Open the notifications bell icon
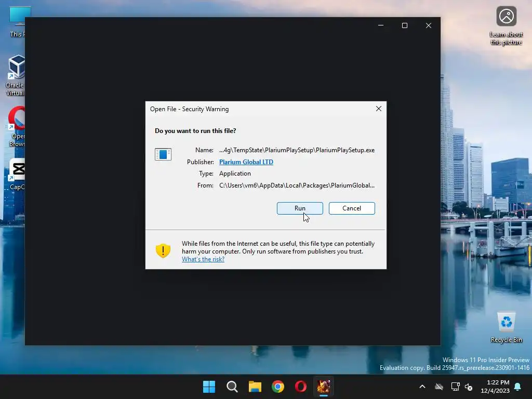Screen dimensions: 532x399 coord(518,387)
